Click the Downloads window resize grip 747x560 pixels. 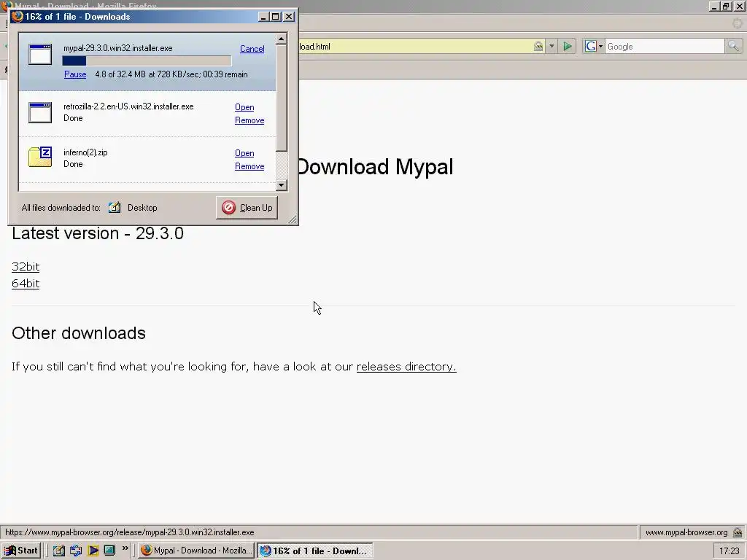(x=293, y=219)
